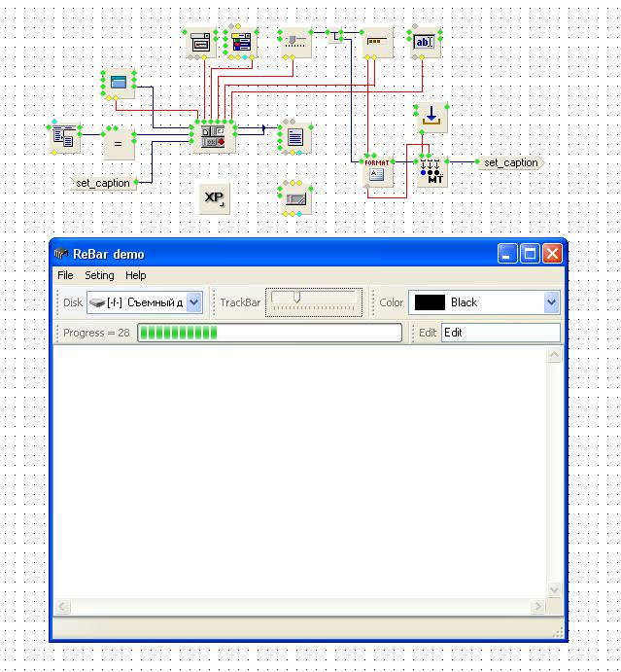This screenshot has height=672, width=621.
Task: Click into the Edit text field
Action: click(500, 333)
